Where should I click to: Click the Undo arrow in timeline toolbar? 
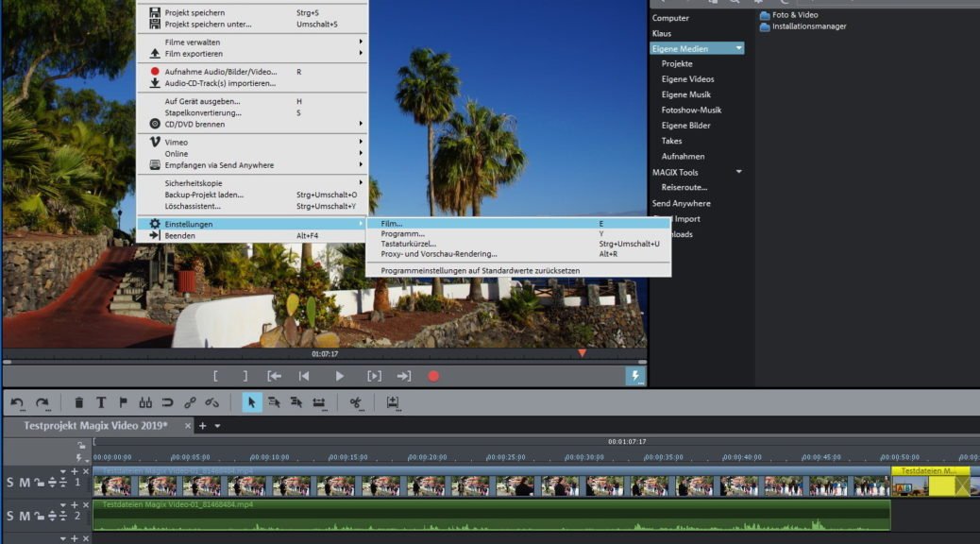click(x=17, y=402)
